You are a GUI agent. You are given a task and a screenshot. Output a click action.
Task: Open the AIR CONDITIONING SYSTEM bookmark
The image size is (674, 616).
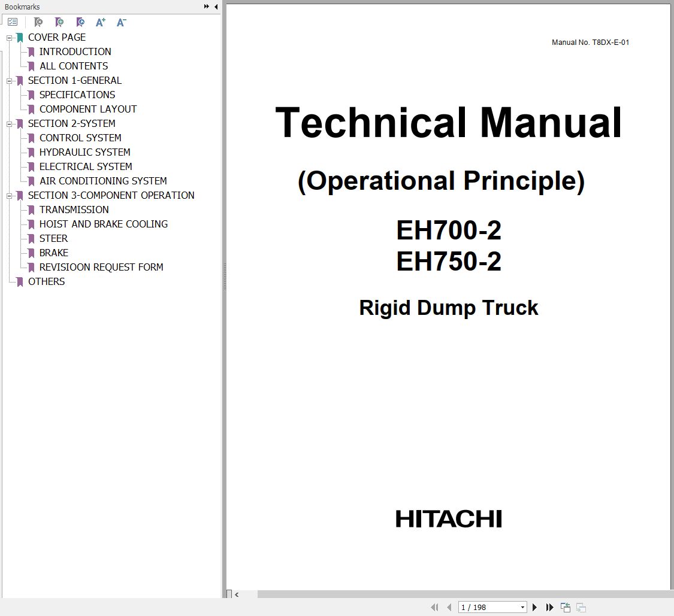(103, 181)
